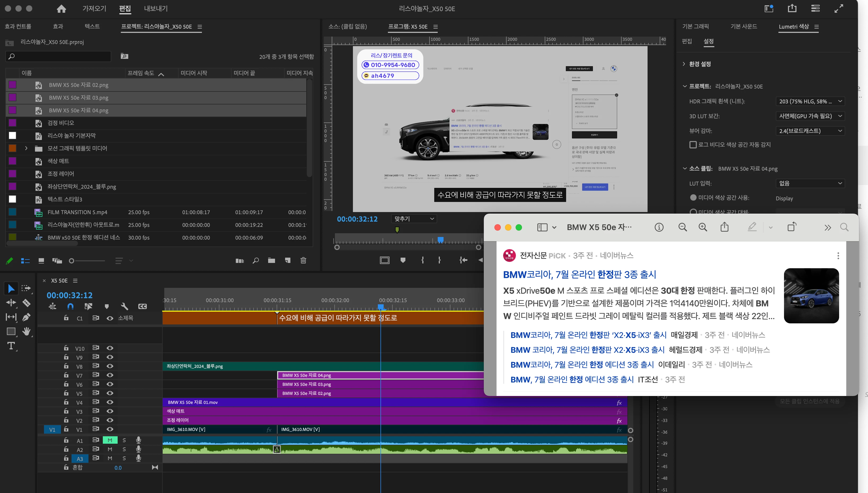This screenshot has width=868, height=493.
Task: Open the BMW코리아 7월 온라인 한정판 headline link
Action: tap(579, 274)
